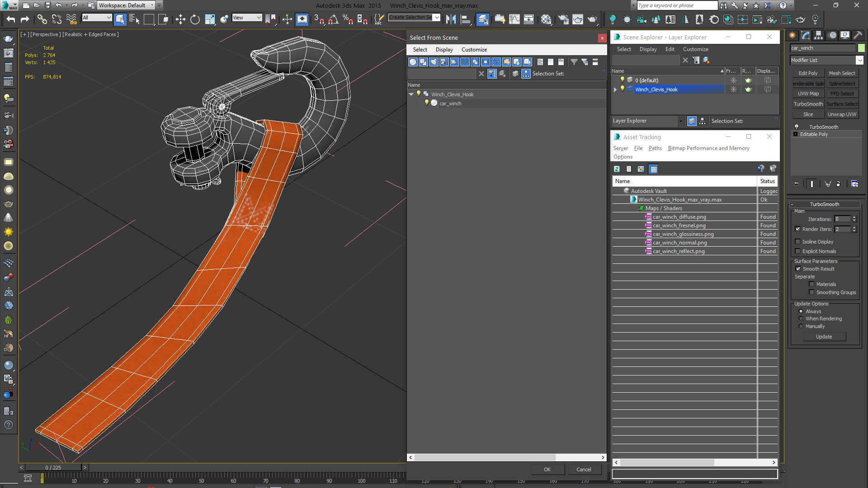Click Save File icon in quick access bar
Viewport: 868px width, 488px height.
(x=47, y=5)
